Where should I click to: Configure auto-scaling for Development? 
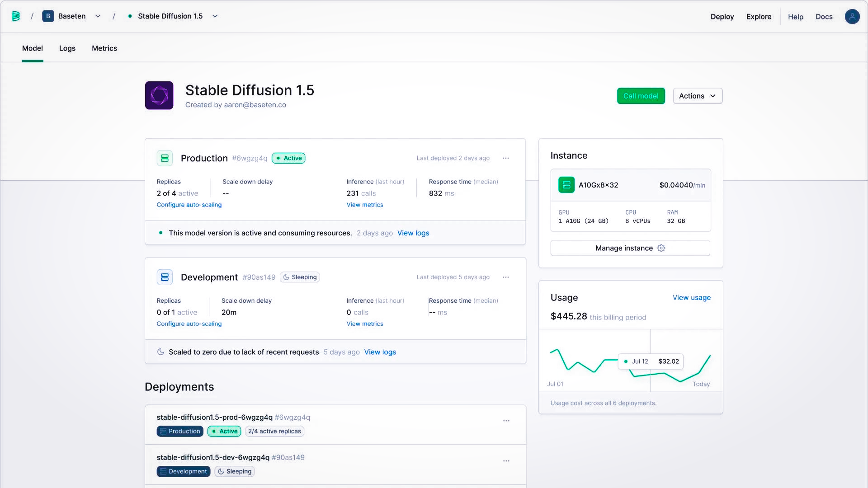(x=189, y=324)
